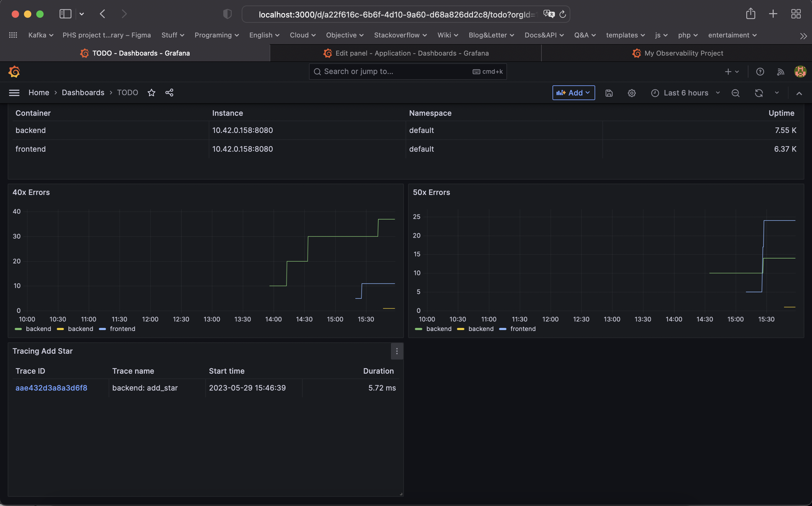The width and height of the screenshot is (812, 506).
Task: Expand the Add panel dropdown
Action: [573, 93]
